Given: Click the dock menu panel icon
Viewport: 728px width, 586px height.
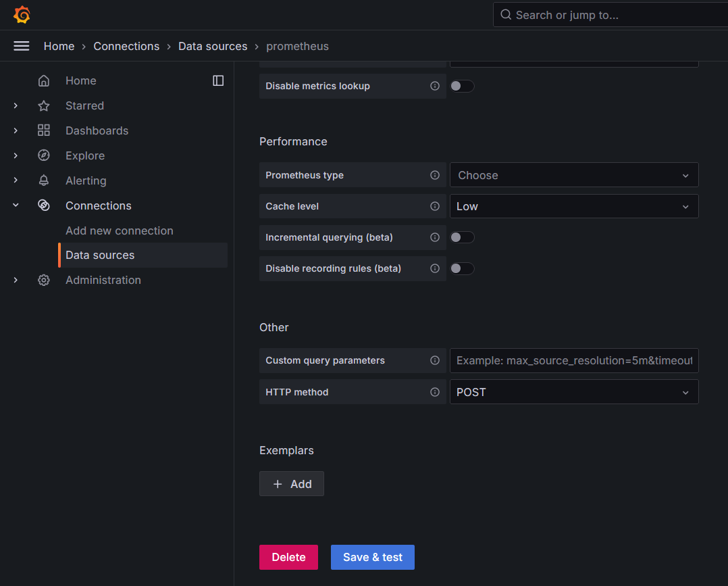Looking at the screenshot, I should [x=218, y=80].
